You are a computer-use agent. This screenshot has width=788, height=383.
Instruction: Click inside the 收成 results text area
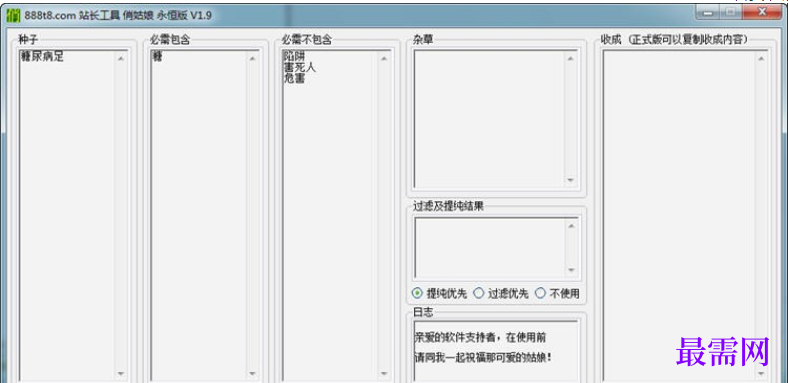(679, 215)
